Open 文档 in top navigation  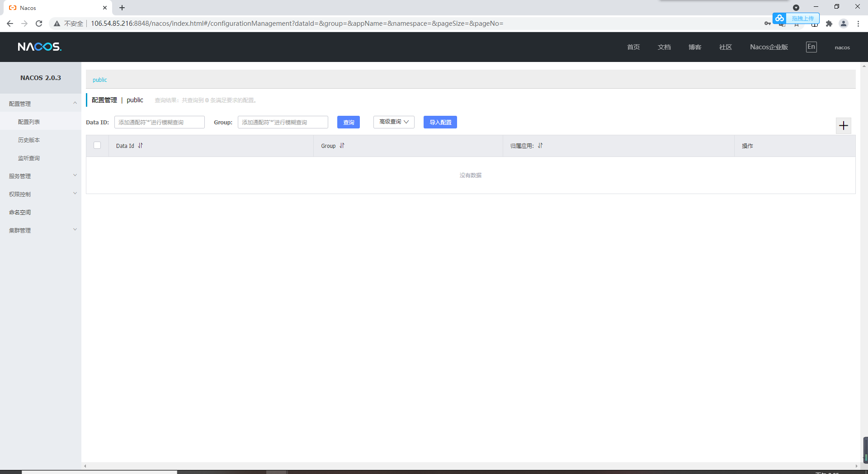[x=664, y=47]
